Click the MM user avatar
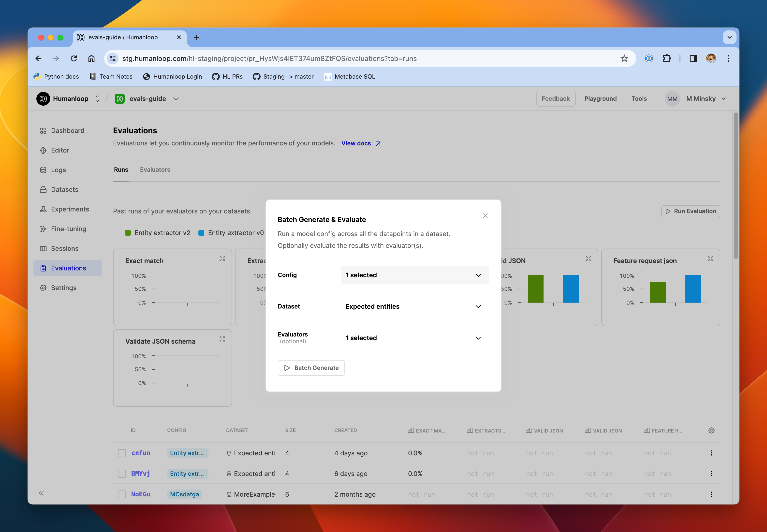This screenshot has width=767, height=532. point(672,99)
